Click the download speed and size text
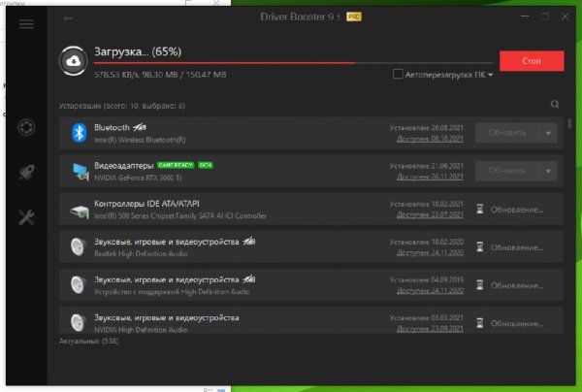Image resolution: width=582 pixels, height=392 pixels. (x=160, y=75)
